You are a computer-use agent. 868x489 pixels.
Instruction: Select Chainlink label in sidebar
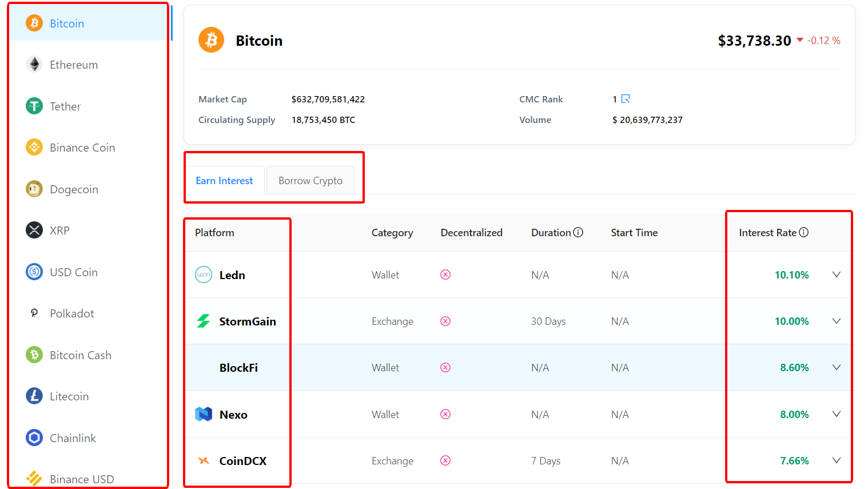(x=73, y=438)
